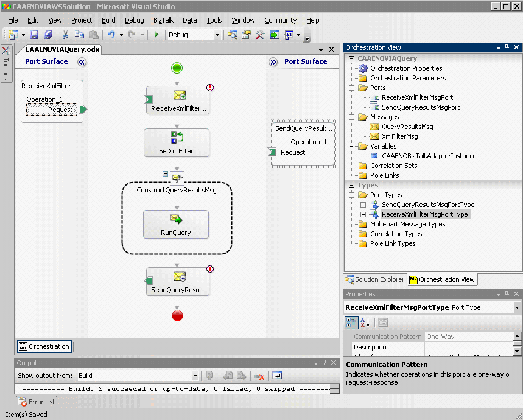523x420 pixels.
Task: Click the Alphabetical sort icon in Properties
Action: click(x=365, y=323)
